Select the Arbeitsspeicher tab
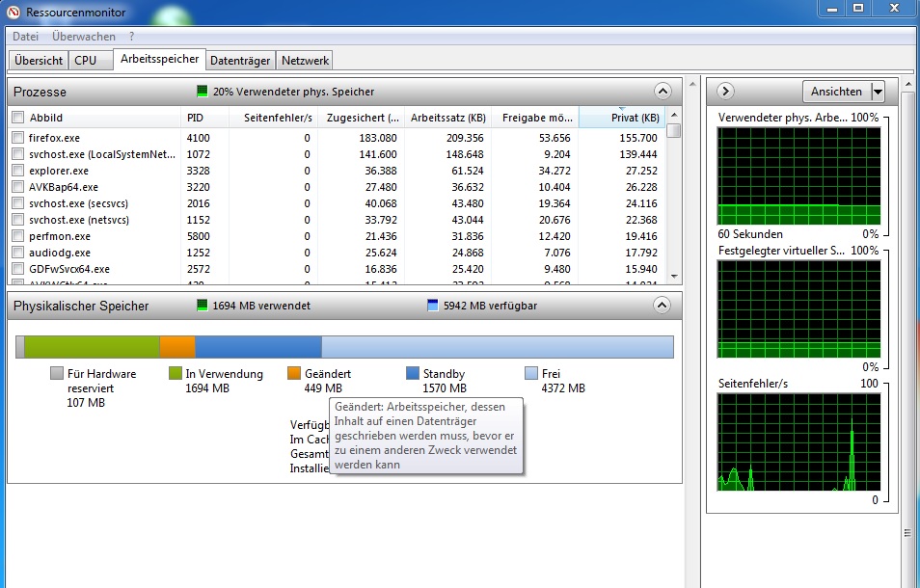This screenshot has width=920, height=588. point(159,59)
